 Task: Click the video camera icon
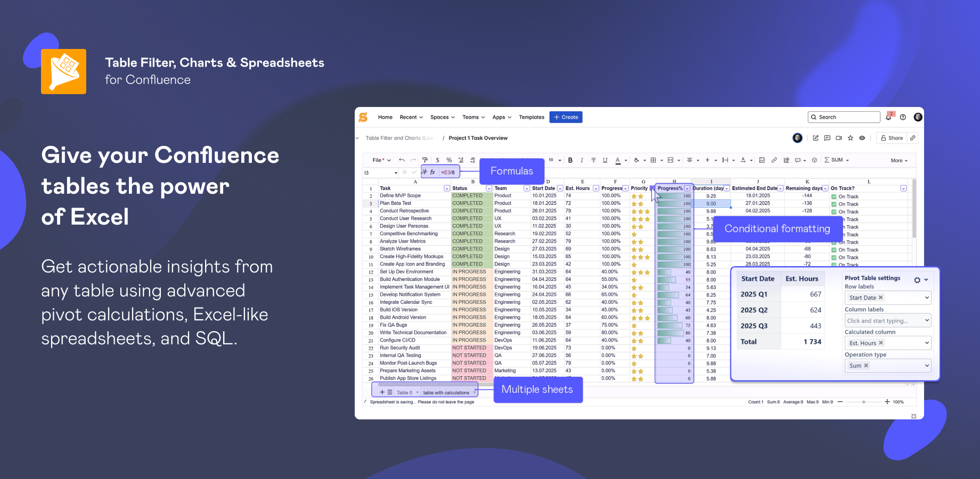click(839, 138)
